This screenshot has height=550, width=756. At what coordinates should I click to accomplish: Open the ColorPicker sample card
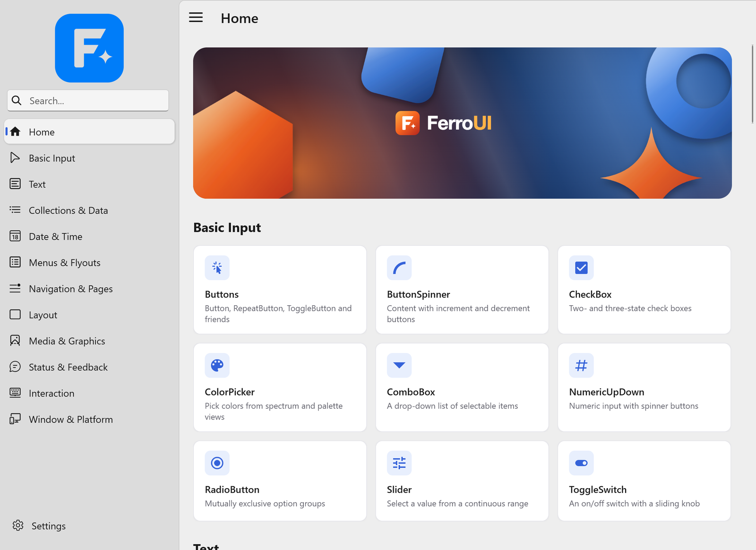280,387
